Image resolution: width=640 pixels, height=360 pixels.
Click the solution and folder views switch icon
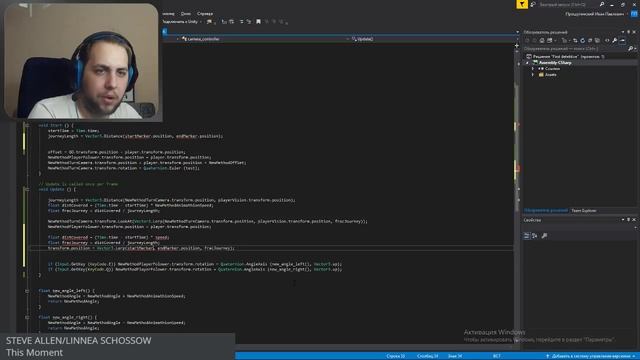click(550, 40)
